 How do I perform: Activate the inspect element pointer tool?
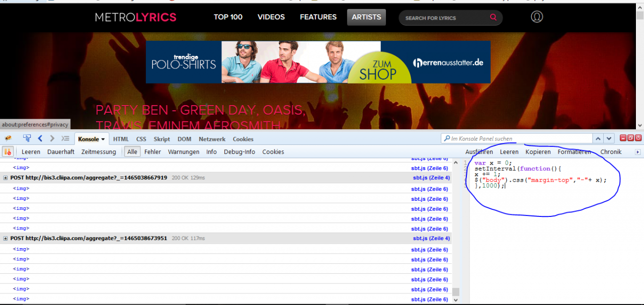(27, 138)
